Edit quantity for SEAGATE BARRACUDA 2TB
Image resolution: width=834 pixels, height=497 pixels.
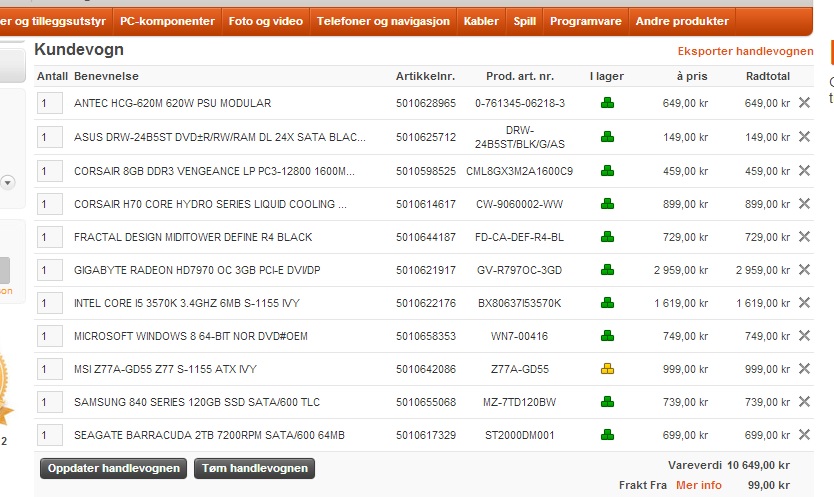click(x=49, y=435)
